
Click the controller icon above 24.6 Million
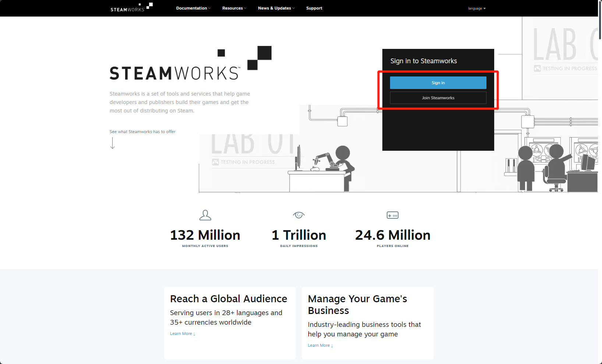tap(392, 215)
